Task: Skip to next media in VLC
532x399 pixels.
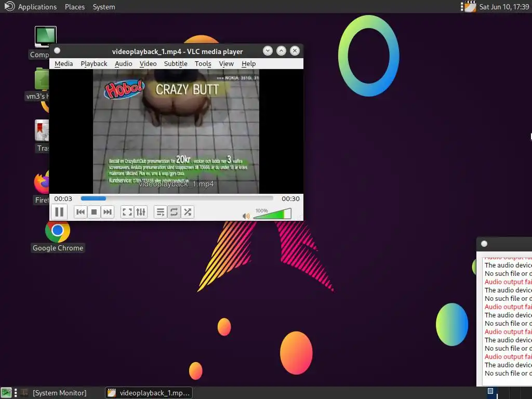Action: (107, 212)
